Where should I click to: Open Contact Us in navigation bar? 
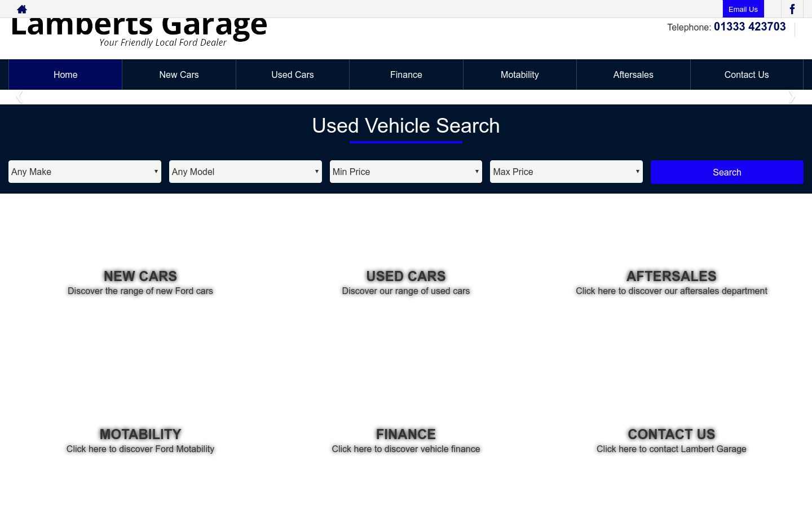point(747,75)
